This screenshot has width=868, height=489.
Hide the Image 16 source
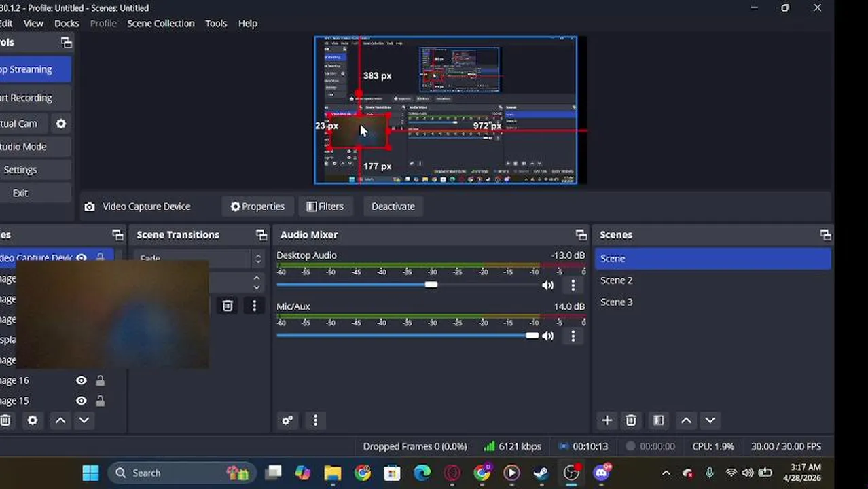click(82, 380)
